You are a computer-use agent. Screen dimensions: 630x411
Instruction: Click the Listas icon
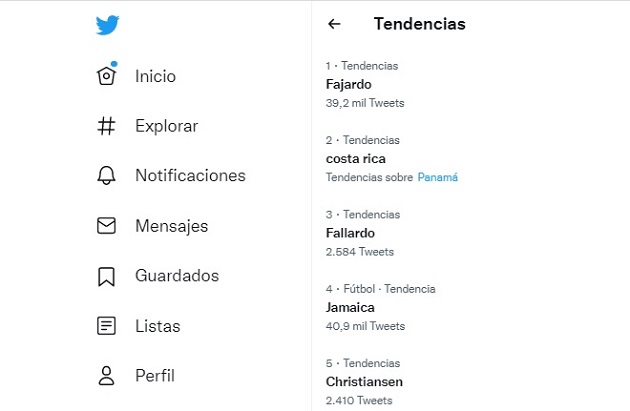(x=106, y=326)
